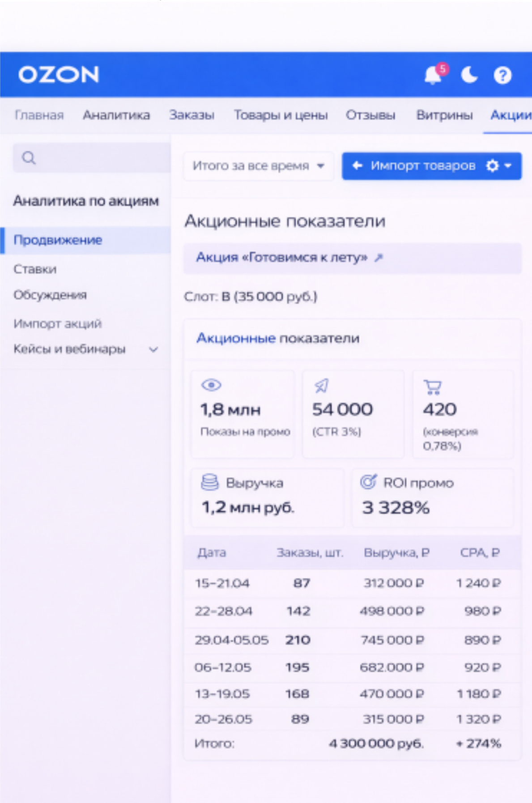Click the target icon next to ROI промо
532x803 pixels.
[368, 481]
